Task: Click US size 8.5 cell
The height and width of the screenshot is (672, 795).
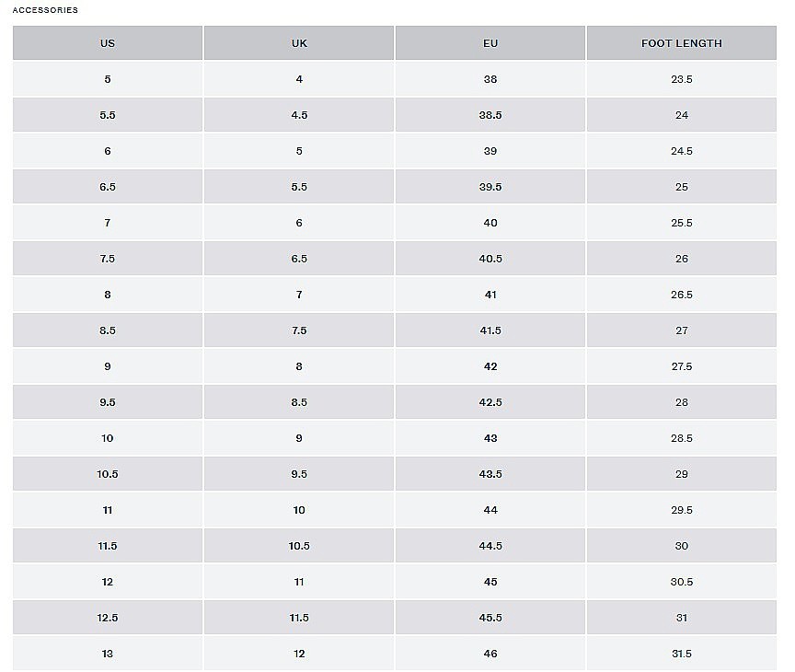Action: [108, 330]
